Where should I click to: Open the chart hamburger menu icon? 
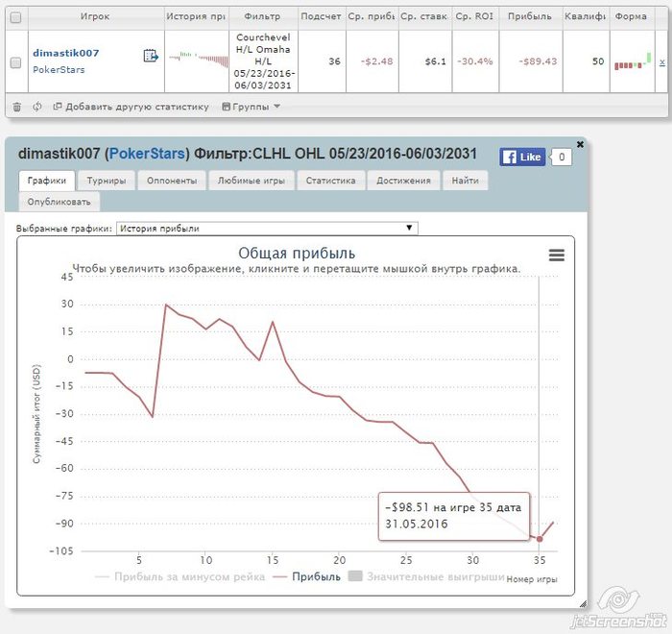[557, 256]
